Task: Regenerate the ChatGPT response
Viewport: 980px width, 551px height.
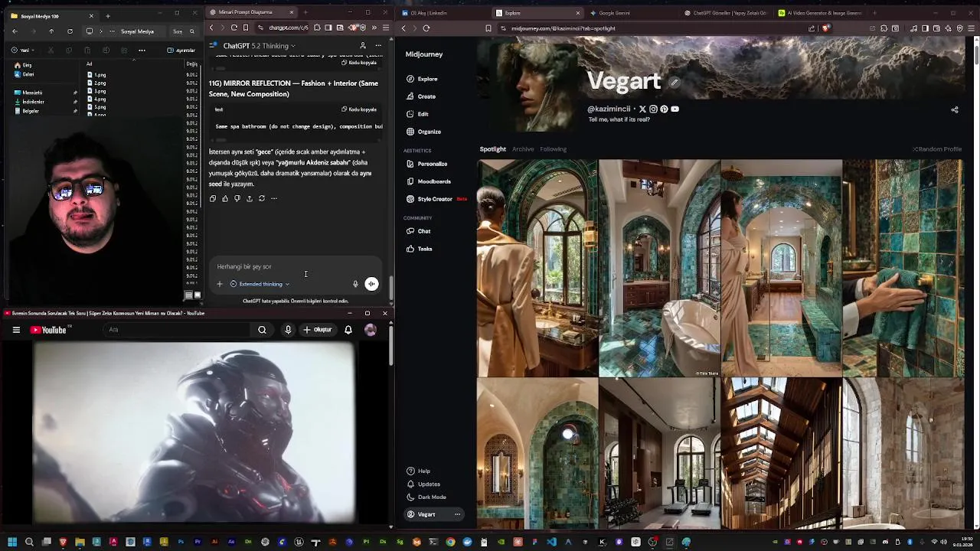Action: point(262,198)
